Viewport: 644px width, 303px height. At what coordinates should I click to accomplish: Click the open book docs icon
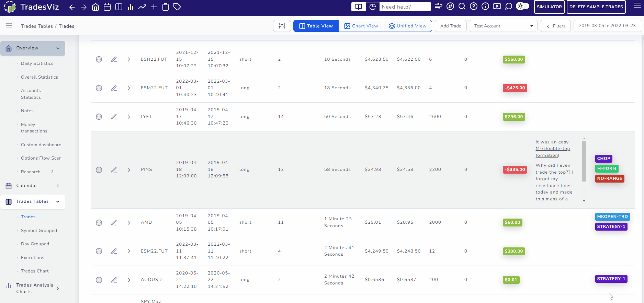tap(359, 7)
